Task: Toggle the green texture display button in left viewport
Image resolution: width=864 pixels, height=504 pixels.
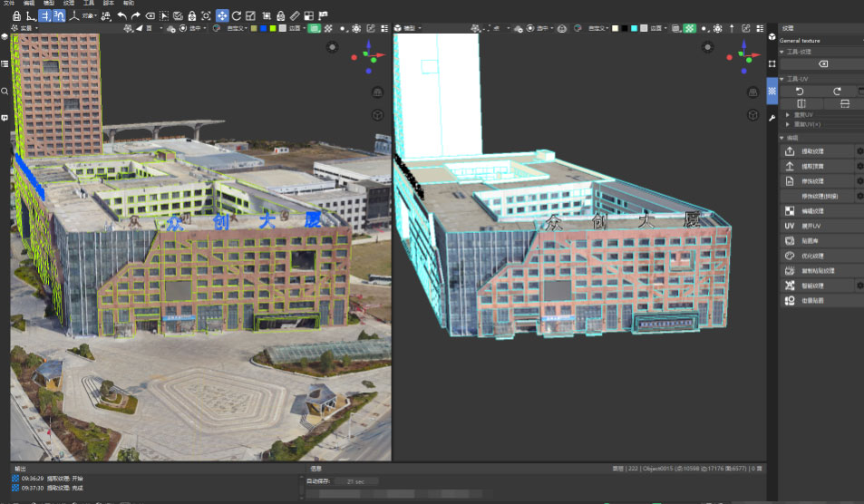Action: tap(314, 29)
